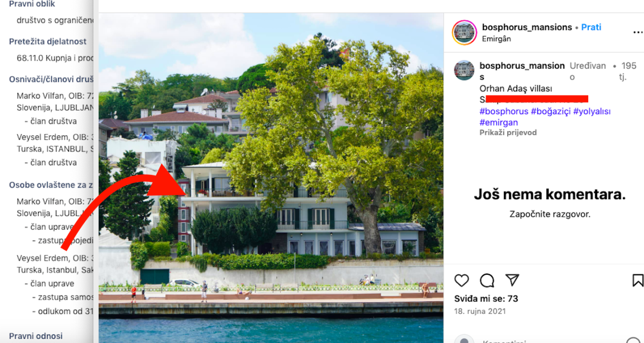644x343 pixels.
Task: Open the #bosphorus hashtag
Action: (x=504, y=111)
